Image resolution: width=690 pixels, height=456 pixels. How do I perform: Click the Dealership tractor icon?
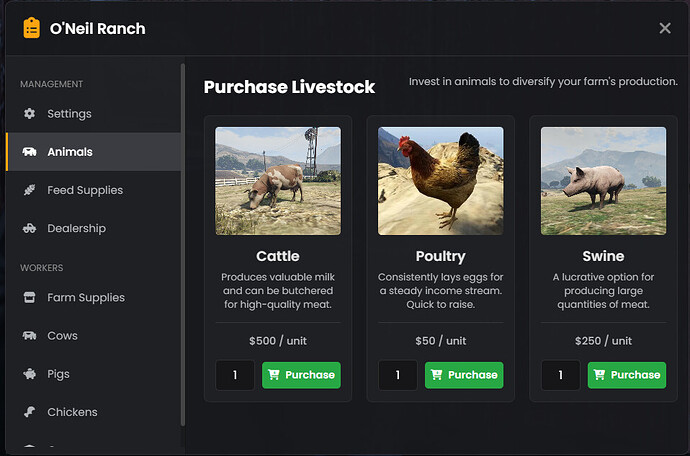29,228
